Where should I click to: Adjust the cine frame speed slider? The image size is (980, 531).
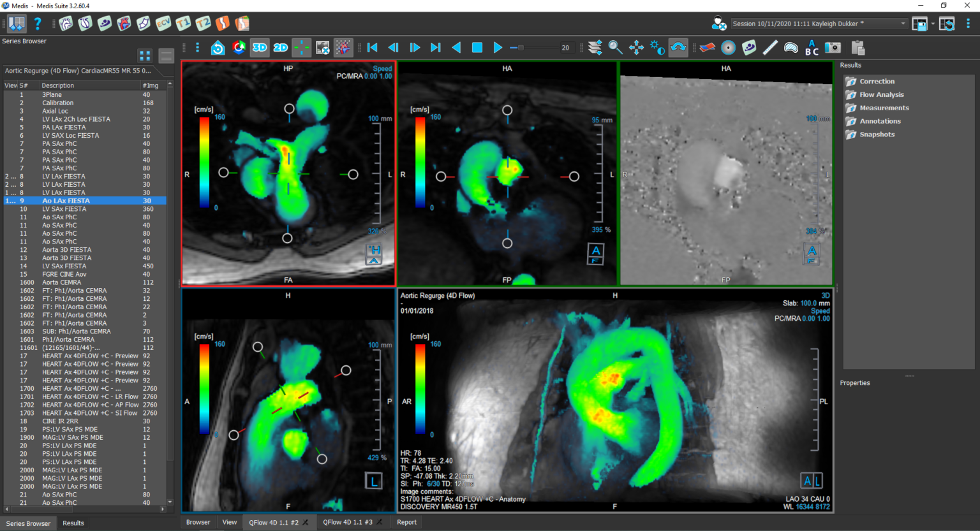(x=521, y=47)
